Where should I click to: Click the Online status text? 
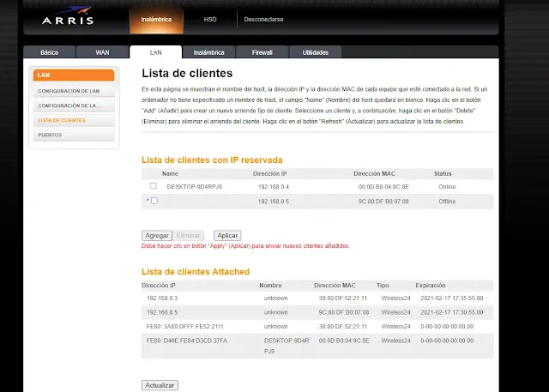(x=447, y=187)
